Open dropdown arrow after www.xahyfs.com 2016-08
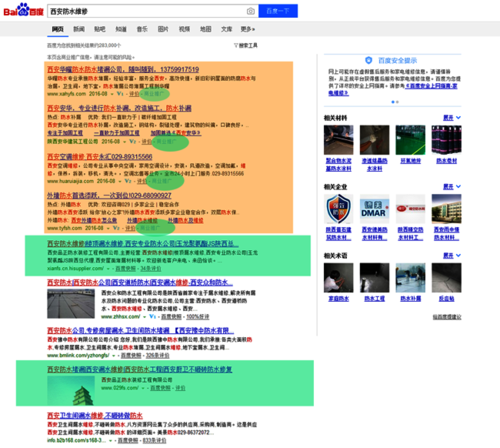The height and width of the screenshot is (448, 500). coord(112,94)
